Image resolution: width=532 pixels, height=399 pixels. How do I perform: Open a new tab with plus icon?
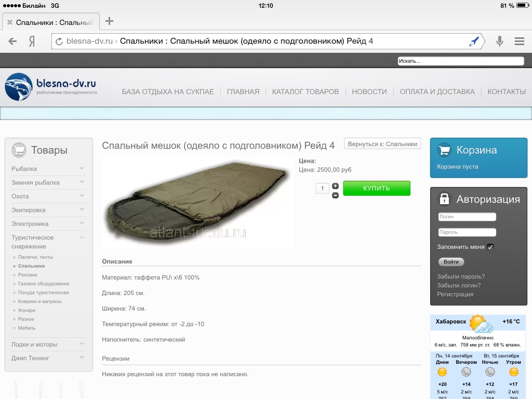(109, 21)
